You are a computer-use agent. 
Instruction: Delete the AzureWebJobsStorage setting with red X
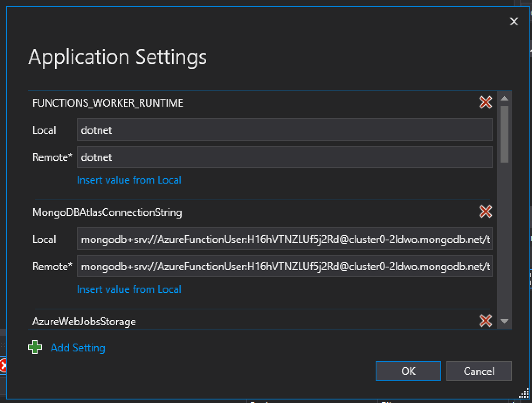[485, 321]
